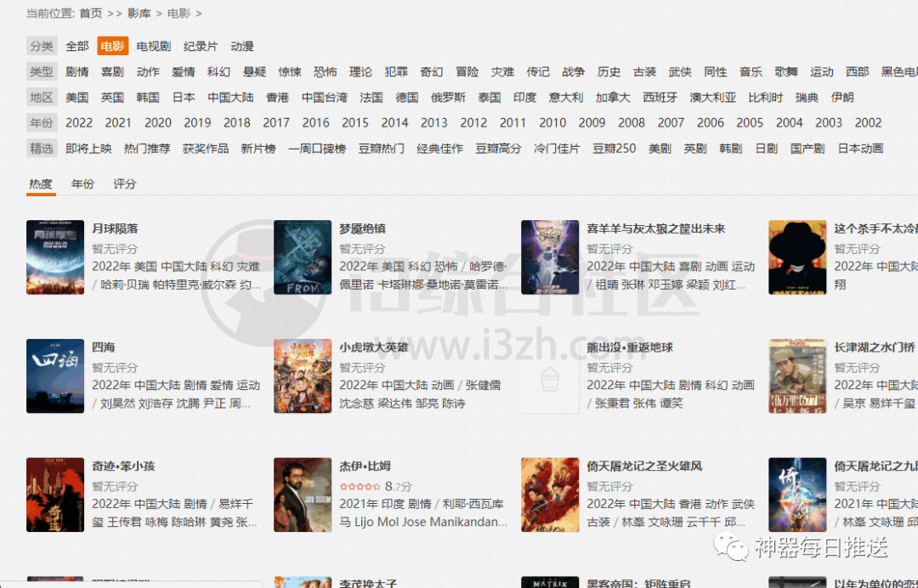This screenshot has width=918, height=588.
Task: Filter by genre 恐怖
Action: tap(325, 71)
